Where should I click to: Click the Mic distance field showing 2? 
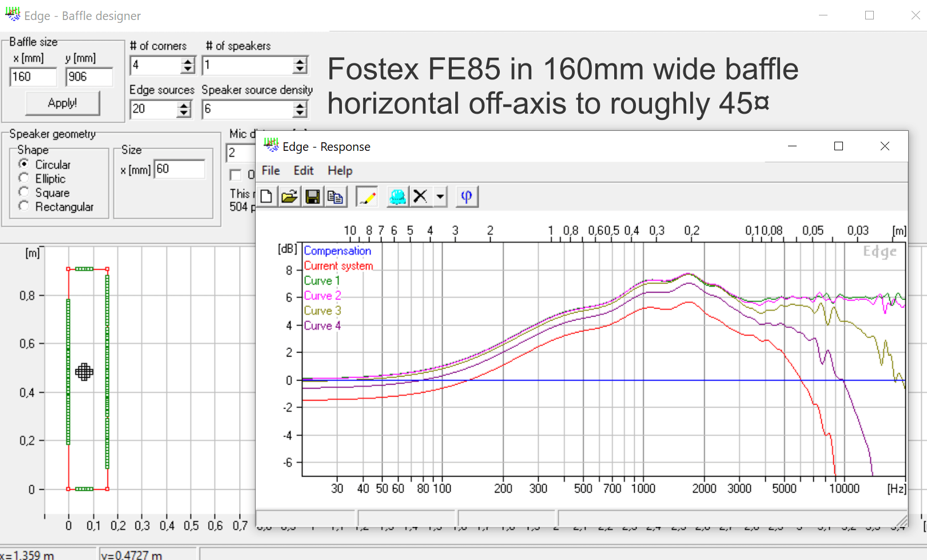(240, 153)
